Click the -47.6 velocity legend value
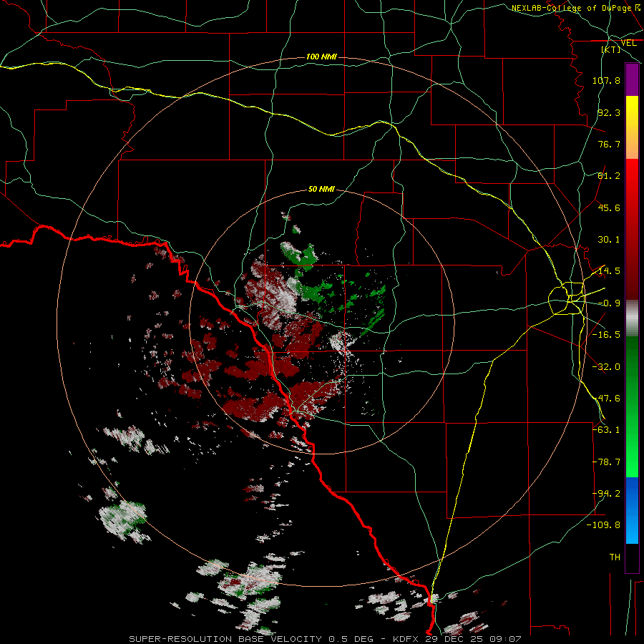 (x=606, y=399)
